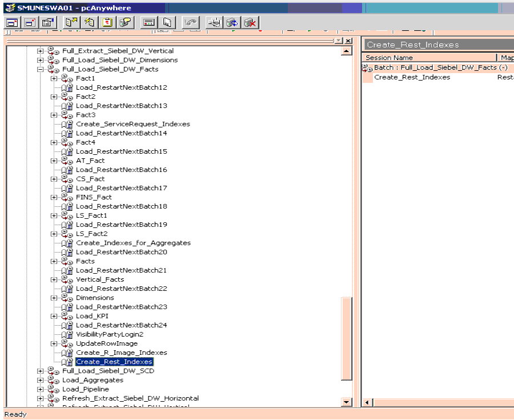The height and width of the screenshot is (420, 514).
Task: Click the batch icon beside Load_KPI
Action: 67,316
